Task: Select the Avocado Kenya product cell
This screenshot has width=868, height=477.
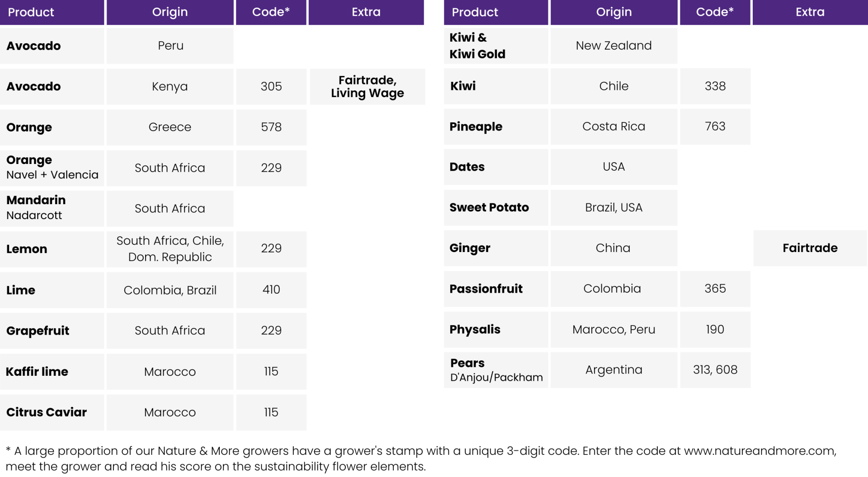Action: point(52,86)
